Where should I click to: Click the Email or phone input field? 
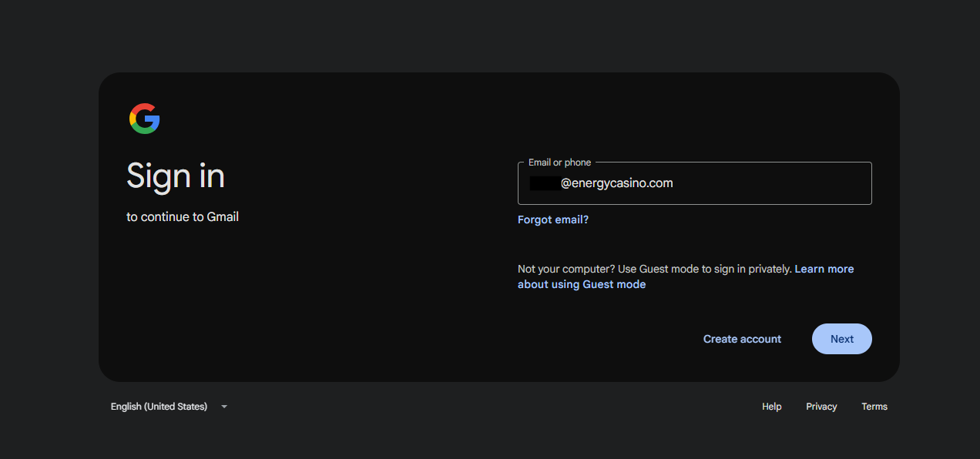click(x=694, y=183)
